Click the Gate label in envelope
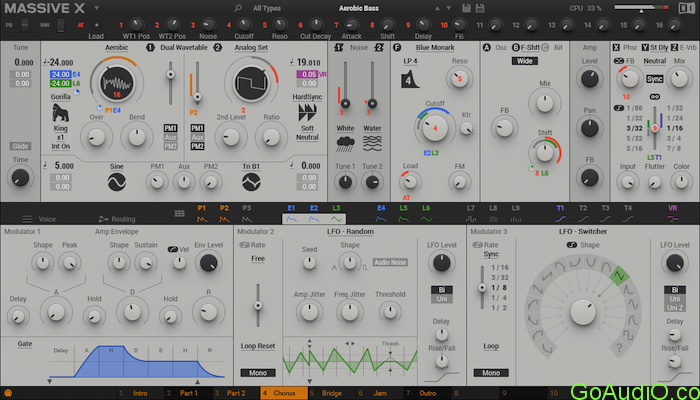Screen dimensions: 700x400 25,344
